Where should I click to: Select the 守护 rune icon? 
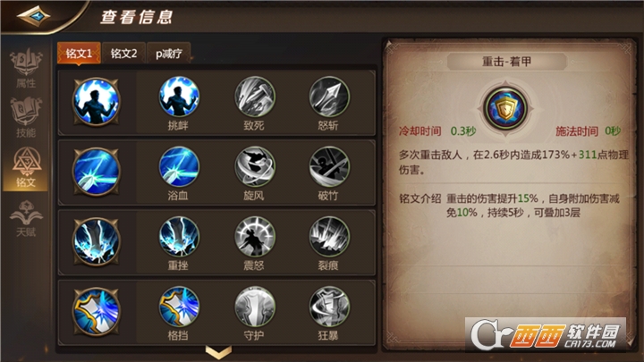(255, 307)
